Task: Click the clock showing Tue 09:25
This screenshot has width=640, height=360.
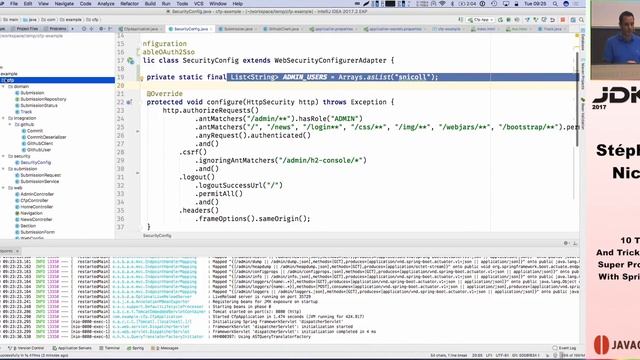Action: (535, 4)
